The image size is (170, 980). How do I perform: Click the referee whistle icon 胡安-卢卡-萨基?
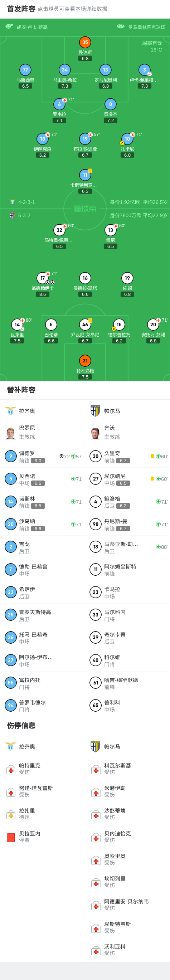click(x=10, y=26)
